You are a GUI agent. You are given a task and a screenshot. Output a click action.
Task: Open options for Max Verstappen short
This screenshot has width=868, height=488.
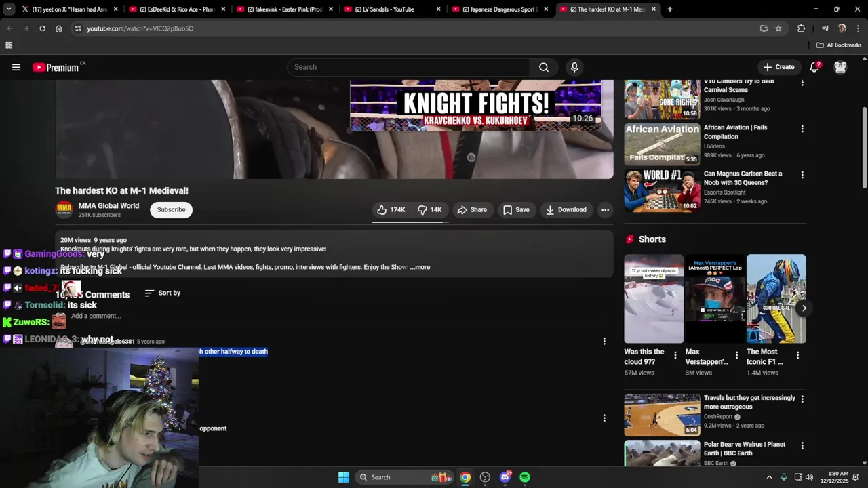tap(736, 355)
